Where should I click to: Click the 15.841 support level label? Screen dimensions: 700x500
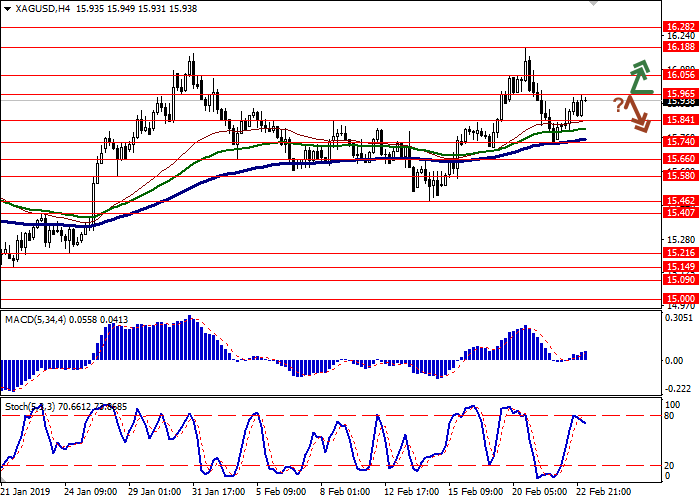679,120
